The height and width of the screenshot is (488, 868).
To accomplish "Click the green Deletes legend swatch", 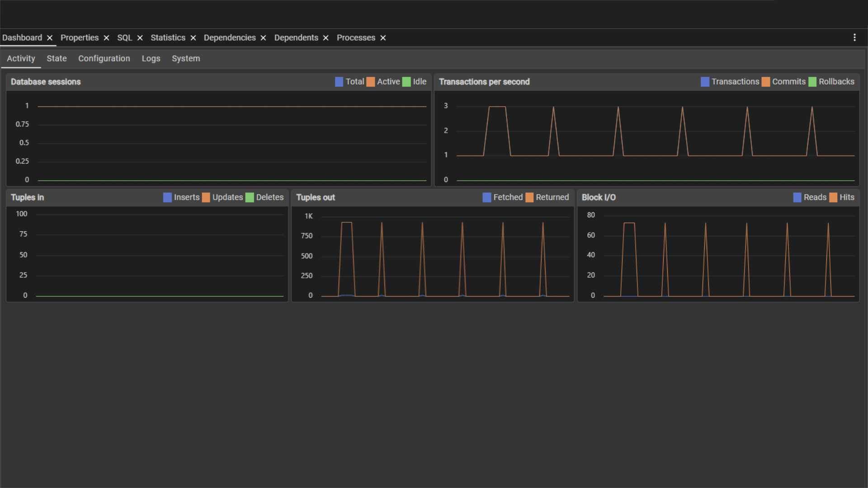I will point(250,197).
